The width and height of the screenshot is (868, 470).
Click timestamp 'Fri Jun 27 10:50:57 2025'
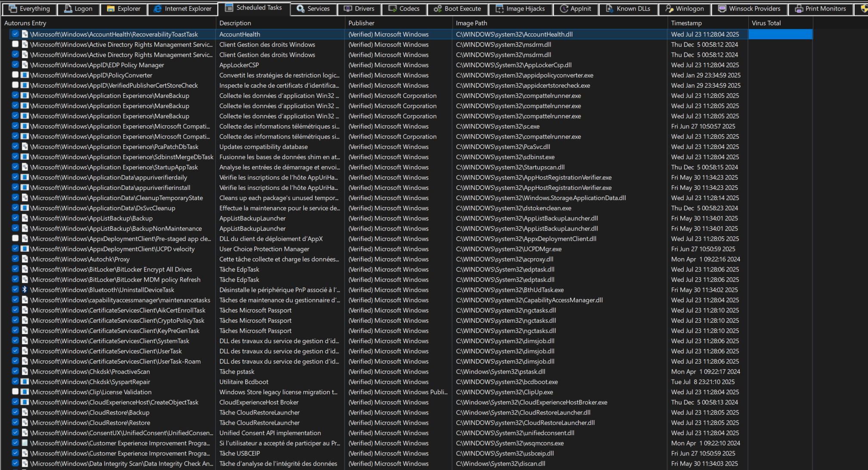tap(703, 126)
